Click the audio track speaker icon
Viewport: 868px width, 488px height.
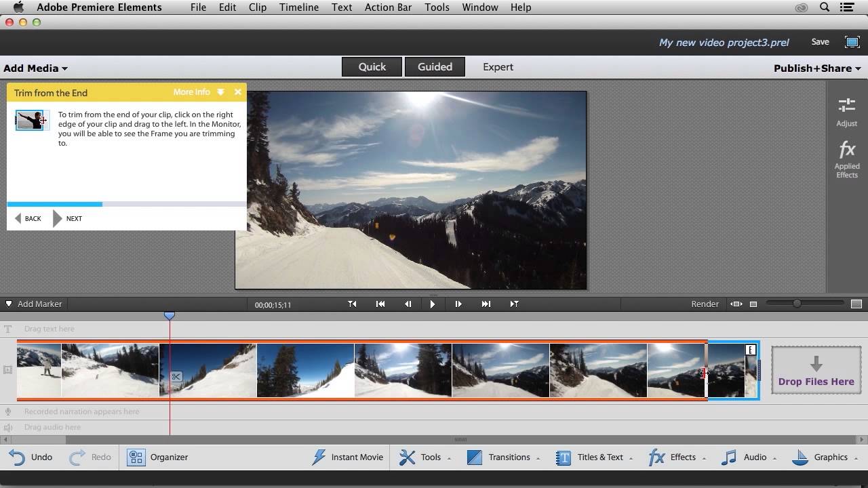tap(8, 427)
